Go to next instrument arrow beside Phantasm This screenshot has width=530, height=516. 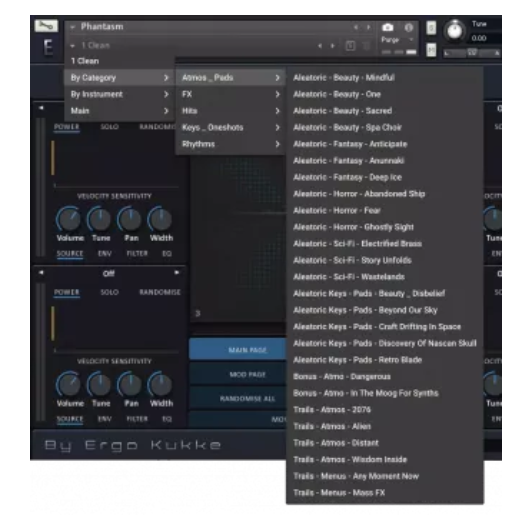(368, 27)
